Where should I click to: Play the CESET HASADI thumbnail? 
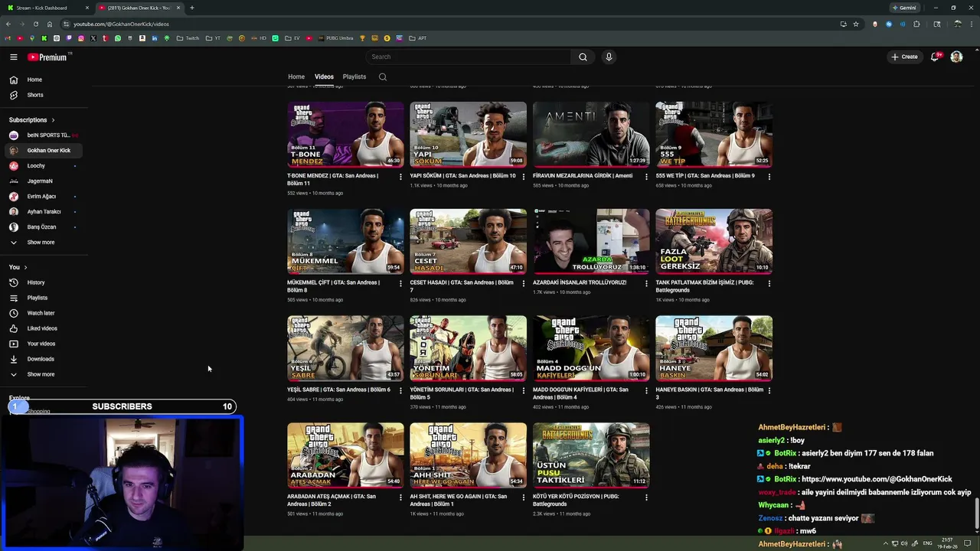point(468,241)
